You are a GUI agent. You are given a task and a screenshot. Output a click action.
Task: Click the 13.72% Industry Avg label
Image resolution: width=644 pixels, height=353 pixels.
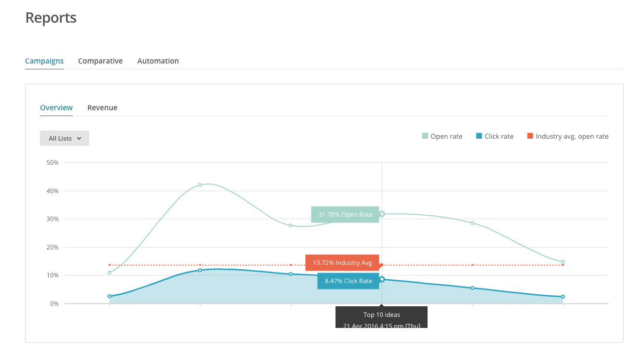tap(342, 263)
